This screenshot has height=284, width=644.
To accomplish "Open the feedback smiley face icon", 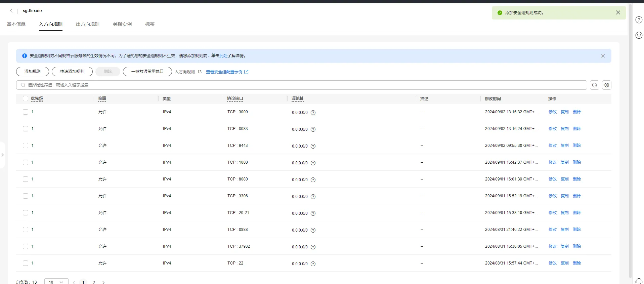I will click(x=639, y=35).
